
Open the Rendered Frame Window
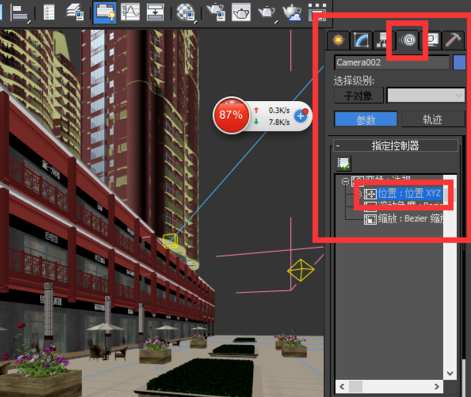point(241,12)
